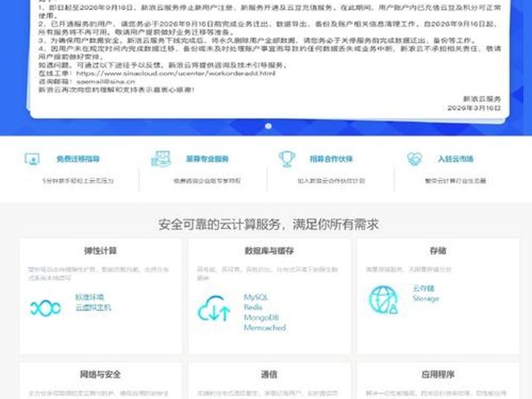Click the database cloud upload-download icon
Viewport: 532px width, 399px height.
pyautogui.click(x=214, y=308)
